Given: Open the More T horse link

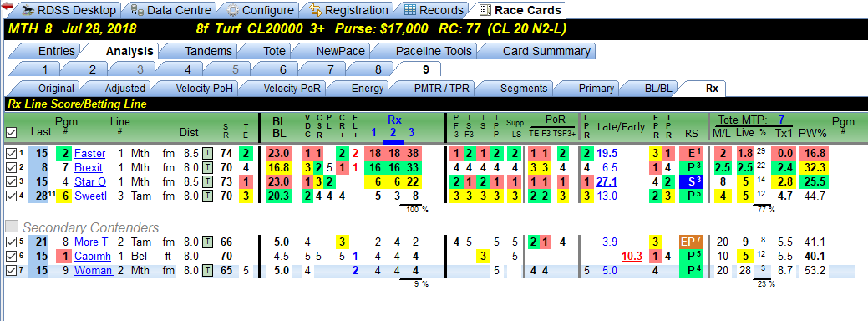Looking at the screenshot, I should (91, 242).
